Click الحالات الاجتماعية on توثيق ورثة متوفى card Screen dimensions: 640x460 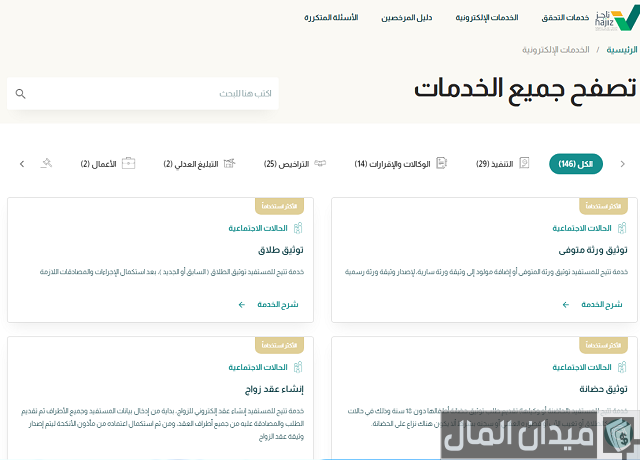pos(582,228)
